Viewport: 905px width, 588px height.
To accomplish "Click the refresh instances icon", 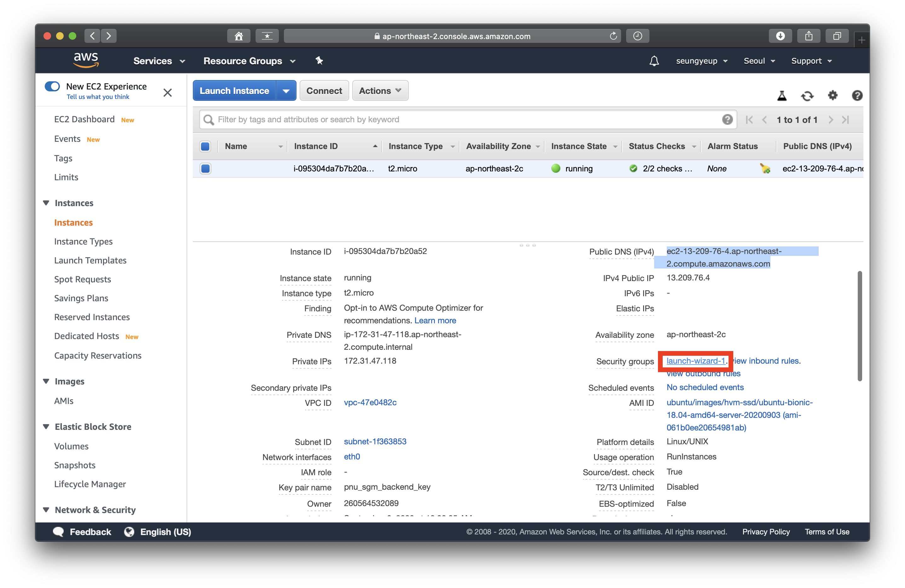I will tap(807, 96).
